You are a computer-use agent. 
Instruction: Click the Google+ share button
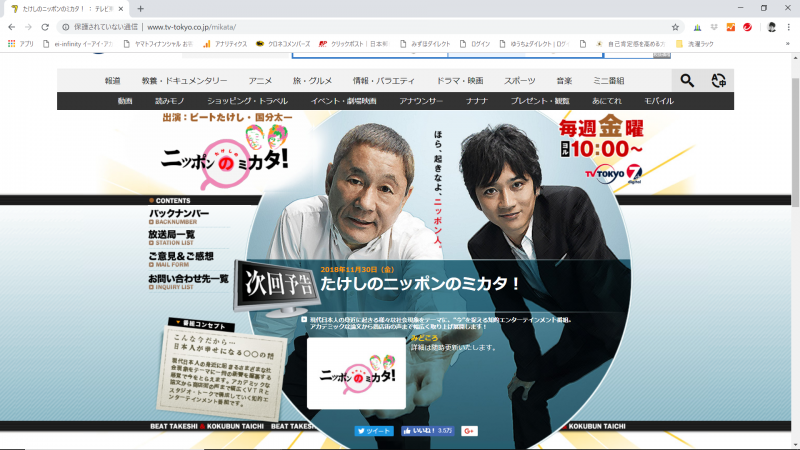coord(469,431)
